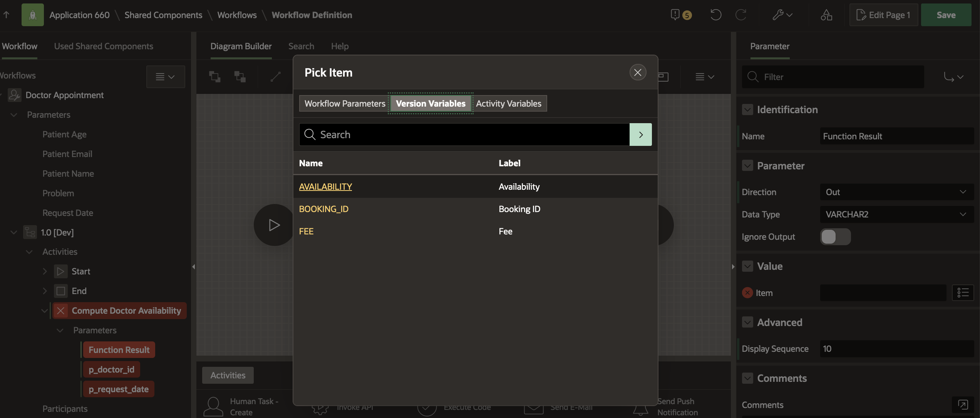Toggle the Ignore Output switch
Image resolution: width=980 pixels, height=418 pixels.
pos(835,237)
